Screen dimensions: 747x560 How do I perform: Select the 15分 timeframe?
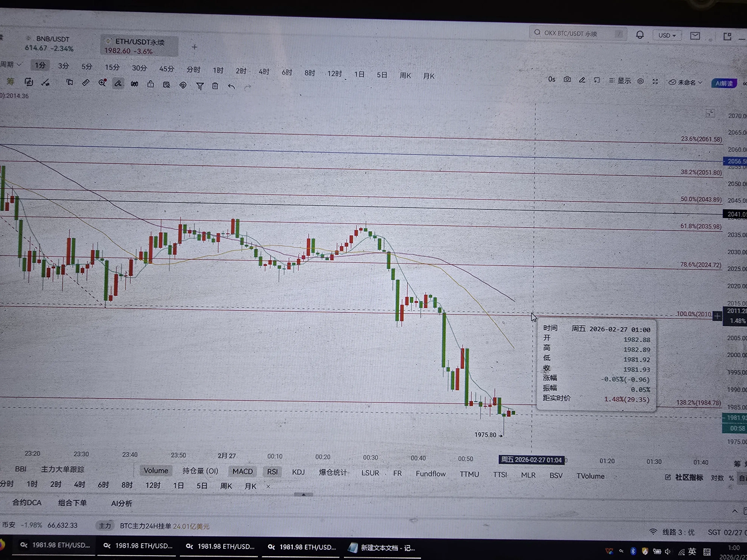112,67
